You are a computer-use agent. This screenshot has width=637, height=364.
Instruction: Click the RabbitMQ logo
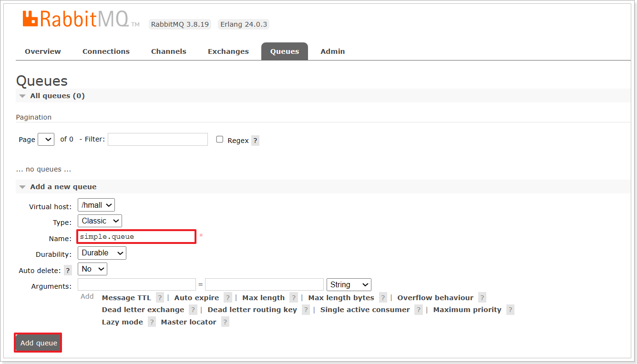tap(81, 19)
